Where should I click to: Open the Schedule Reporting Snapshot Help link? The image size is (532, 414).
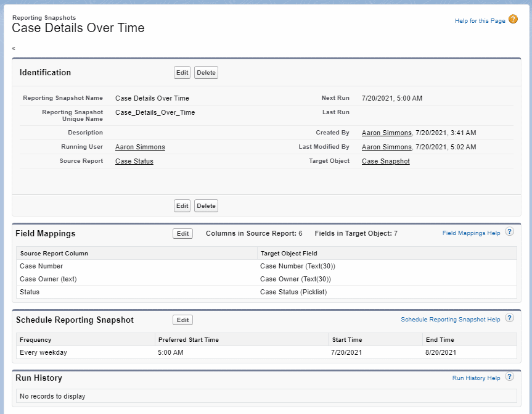(451, 319)
